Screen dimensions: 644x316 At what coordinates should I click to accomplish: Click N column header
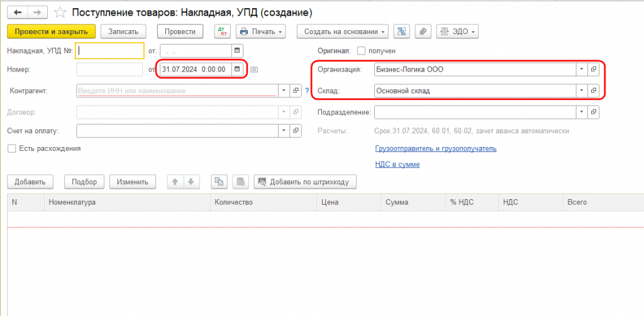point(26,202)
